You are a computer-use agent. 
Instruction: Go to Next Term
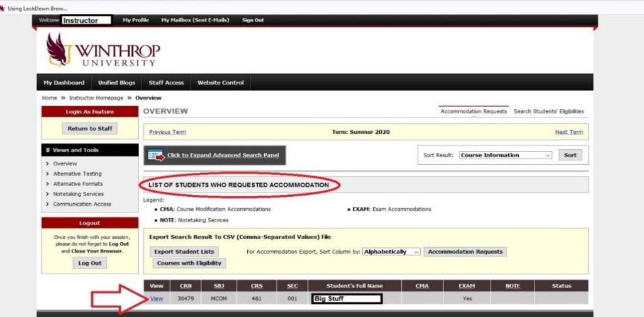(569, 132)
